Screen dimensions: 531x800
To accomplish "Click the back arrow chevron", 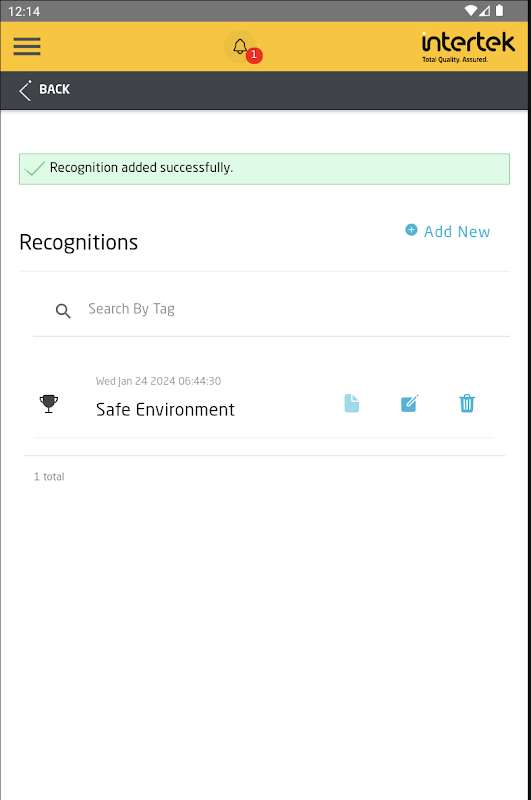I will (25, 90).
